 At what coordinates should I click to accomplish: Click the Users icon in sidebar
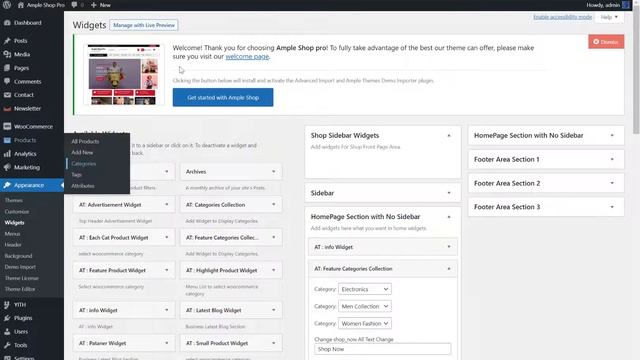click(x=7, y=331)
